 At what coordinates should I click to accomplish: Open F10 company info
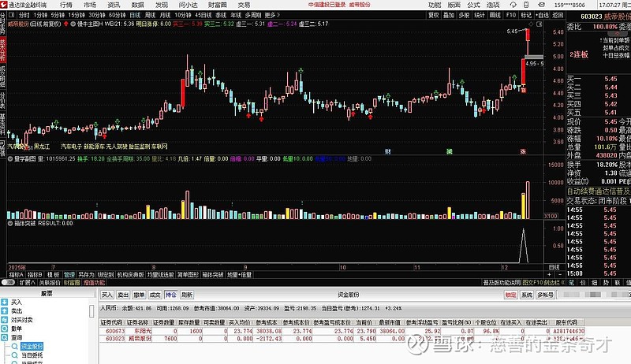point(511,15)
